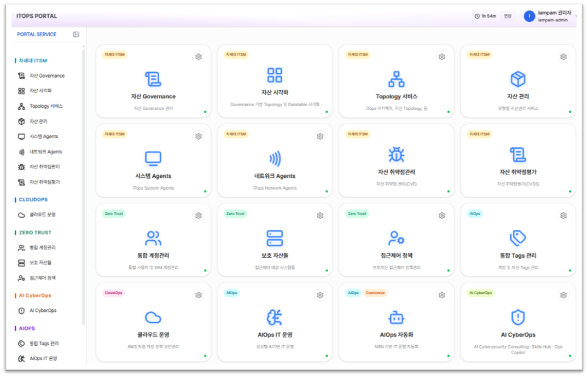Click the scroll icon of 자산 취약점평가 card
The image size is (588, 377).
[x=518, y=154]
